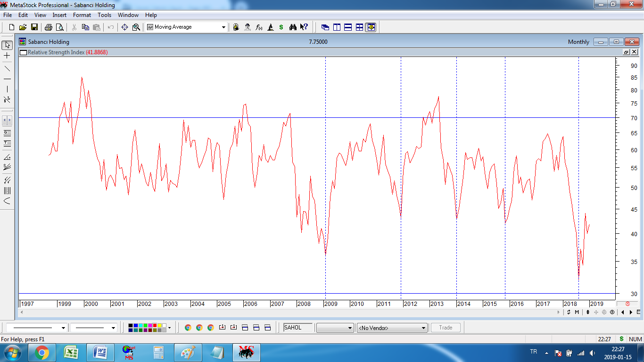
Task: Click the volume icon in system tray
Action: point(592,353)
